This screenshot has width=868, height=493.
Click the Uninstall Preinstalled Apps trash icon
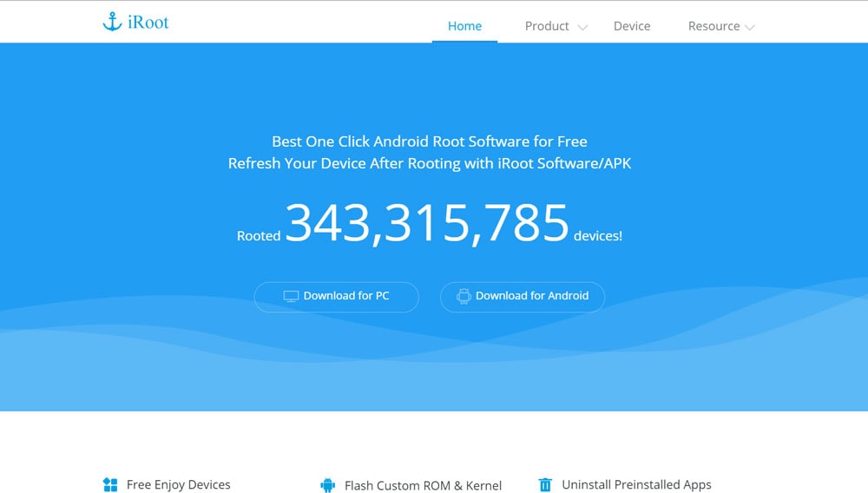[x=545, y=484]
